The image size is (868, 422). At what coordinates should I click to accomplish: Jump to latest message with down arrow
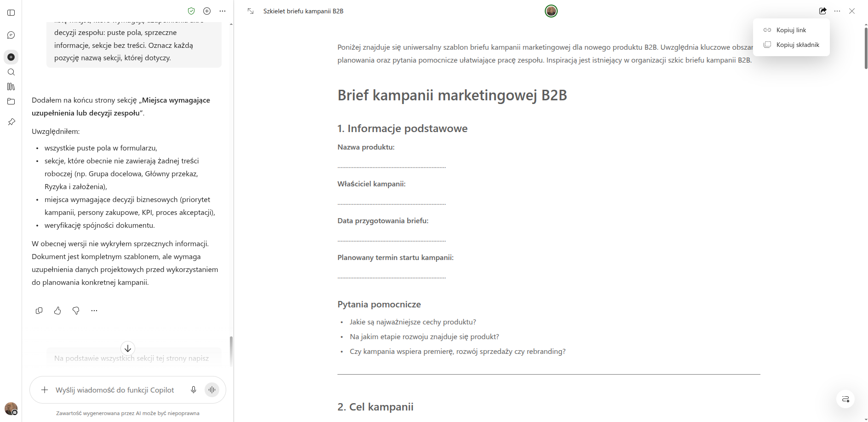point(128,348)
